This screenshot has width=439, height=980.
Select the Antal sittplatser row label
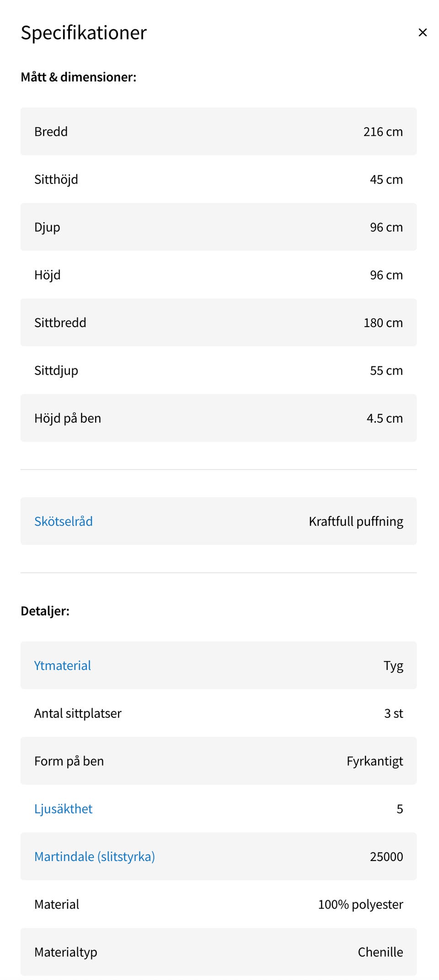click(78, 713)
